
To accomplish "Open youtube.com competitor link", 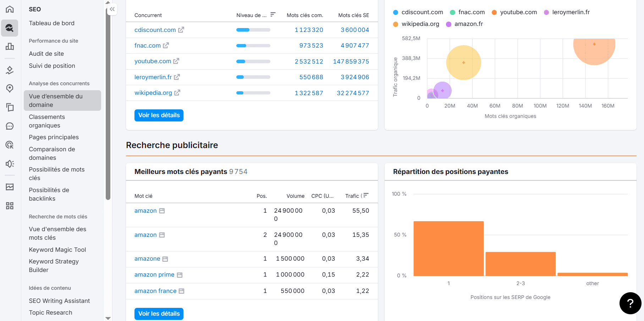I will (153, 61).
